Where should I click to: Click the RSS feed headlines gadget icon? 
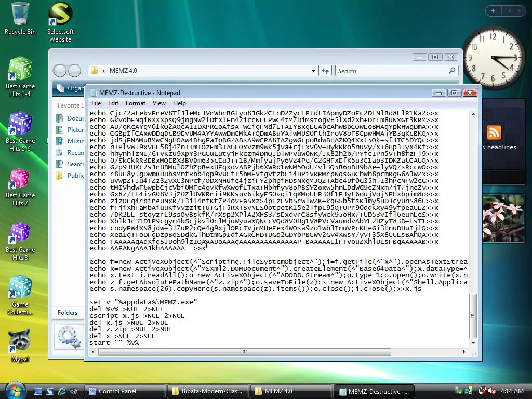tap(494, 132)
